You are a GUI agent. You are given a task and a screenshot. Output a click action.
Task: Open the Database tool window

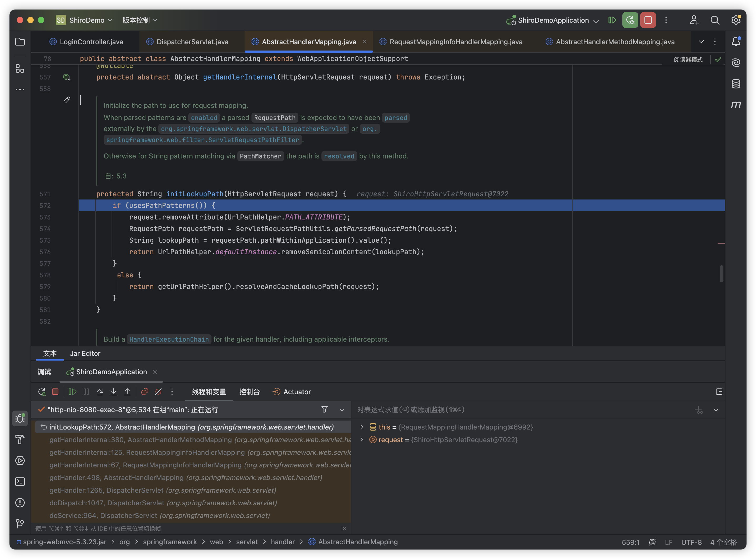[x=736, y=84]
